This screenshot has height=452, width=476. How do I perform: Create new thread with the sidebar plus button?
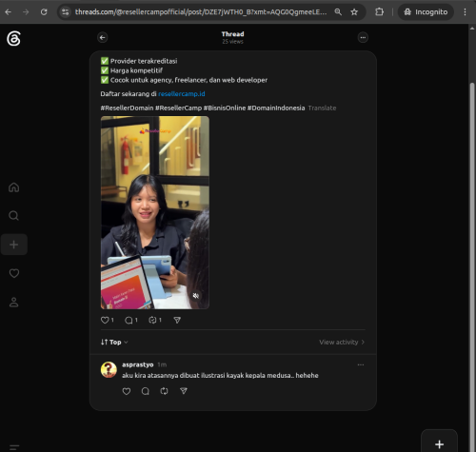pyautogui.click(x=14, y=245)
